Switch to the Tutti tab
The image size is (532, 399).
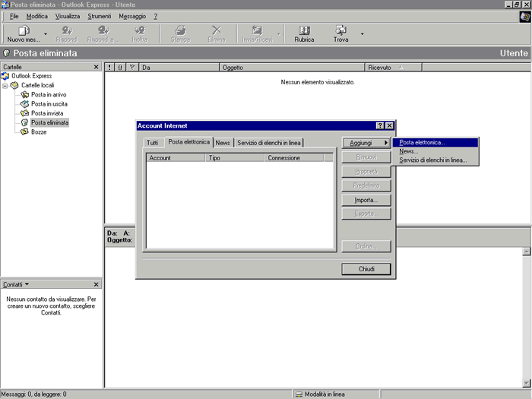click(152, 143)
